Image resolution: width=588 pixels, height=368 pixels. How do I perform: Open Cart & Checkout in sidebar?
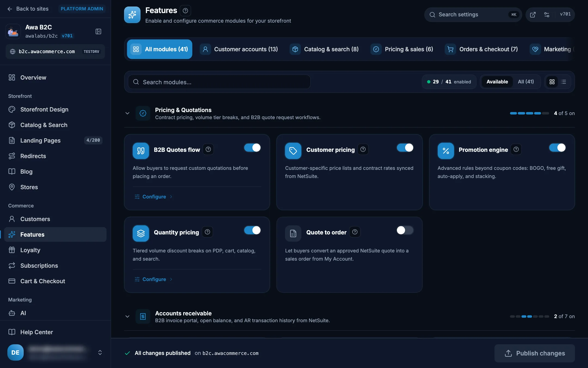55,281
